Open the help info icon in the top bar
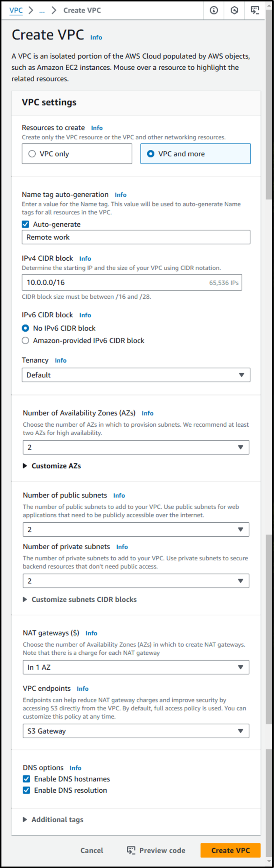Viewport: 274px width, 868px height. pos(213,10)
